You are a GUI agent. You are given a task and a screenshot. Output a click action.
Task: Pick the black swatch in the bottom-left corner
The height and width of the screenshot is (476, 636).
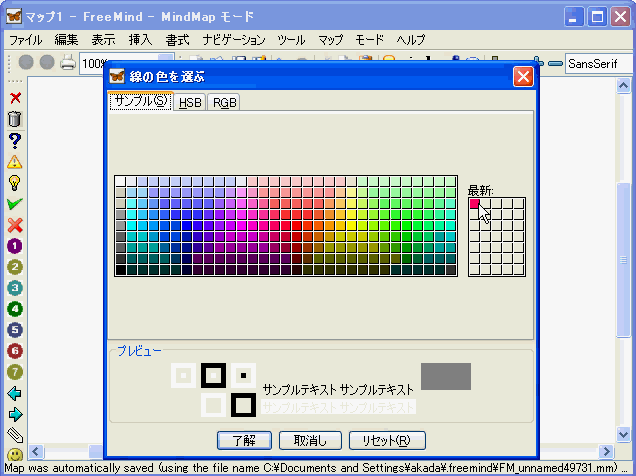(120, 270)
